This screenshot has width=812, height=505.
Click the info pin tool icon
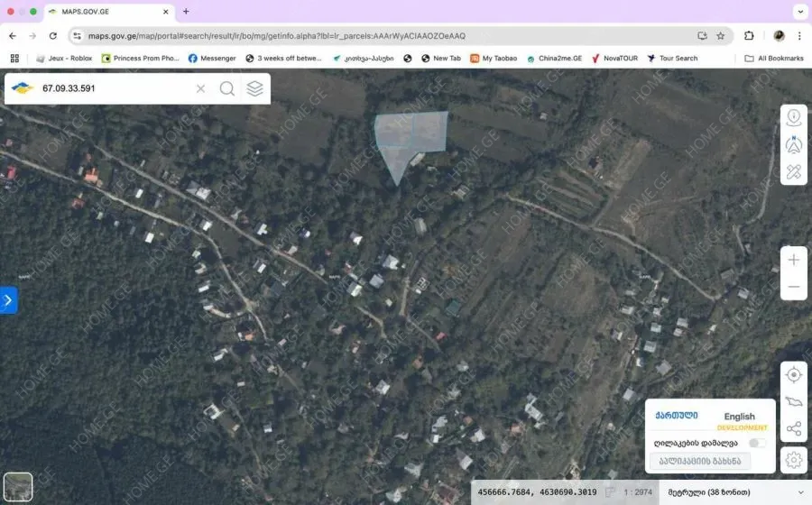coord(794,117)
